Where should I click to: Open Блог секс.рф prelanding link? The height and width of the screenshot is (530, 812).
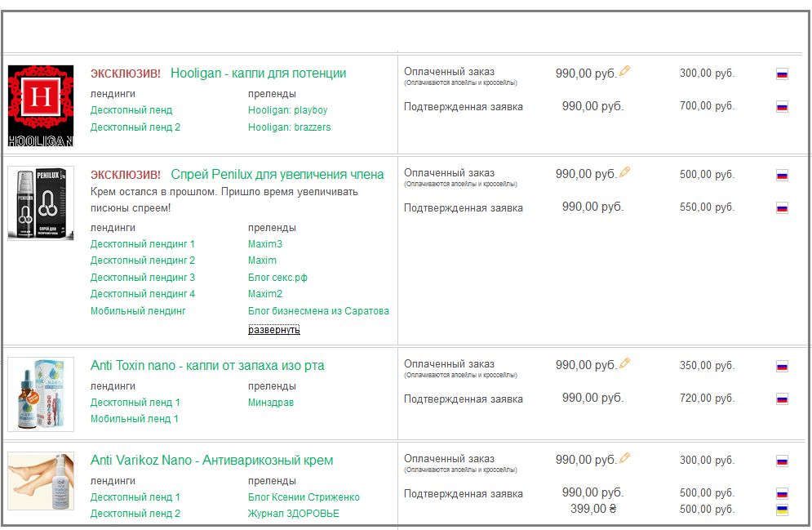click(277, 278)
